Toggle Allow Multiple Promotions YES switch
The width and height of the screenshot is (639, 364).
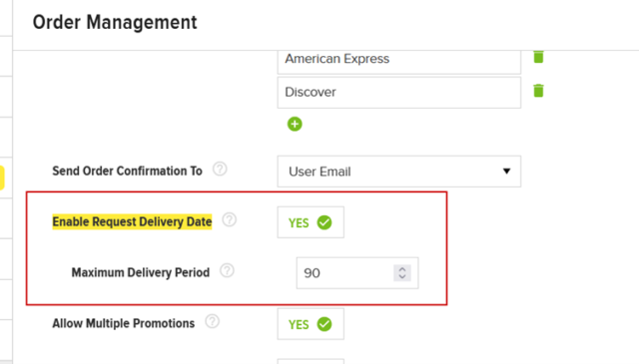311,324
